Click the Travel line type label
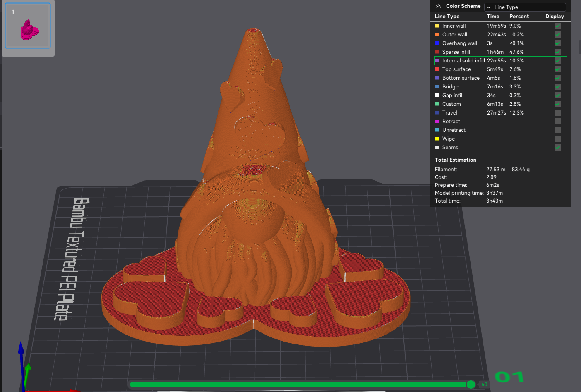This screenshot has height=392, width=581. coord(449,112)
